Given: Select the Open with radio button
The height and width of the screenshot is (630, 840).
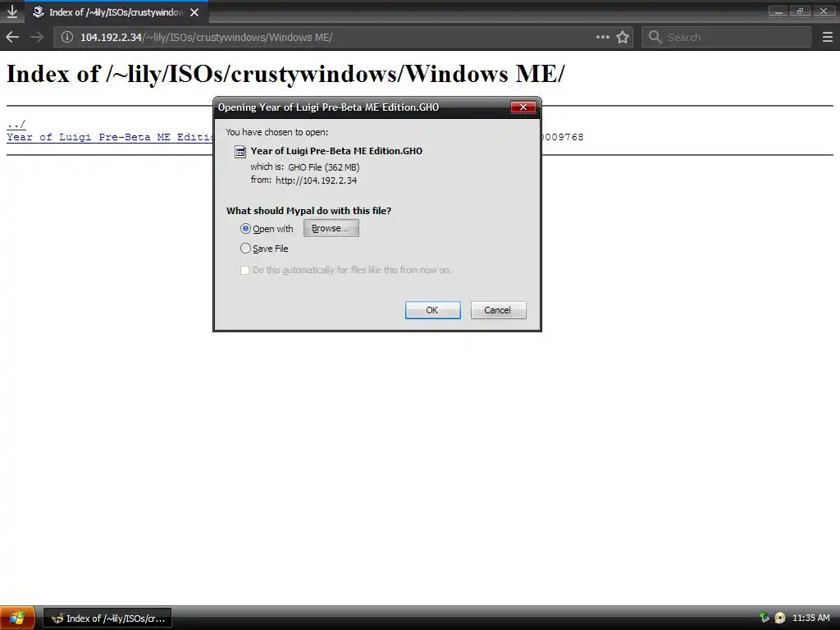Looking at the screenshot, I should pyautogui.click(x=245, y=229).
